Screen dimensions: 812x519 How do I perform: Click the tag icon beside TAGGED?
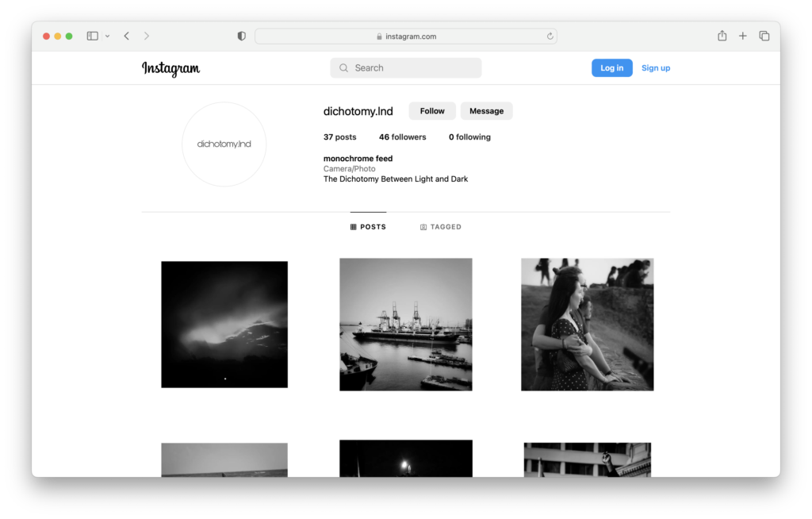tap(423, 227)
